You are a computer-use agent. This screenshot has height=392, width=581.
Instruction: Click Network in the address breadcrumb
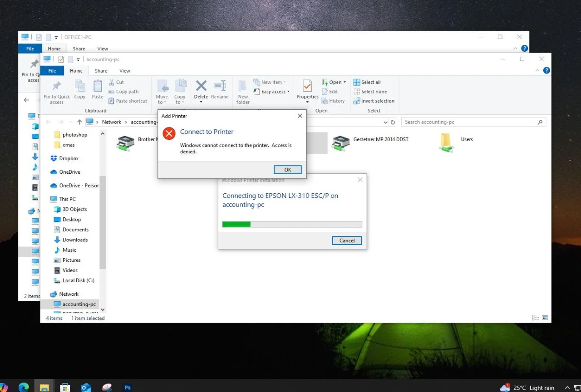(x=112, y=122)
